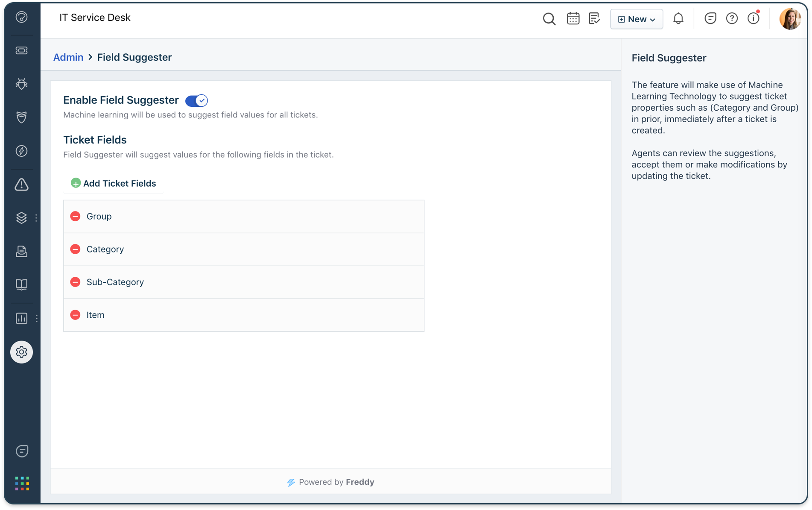The height and width of the screenshot is (510, 812).
Task: Open the Problems bug icon in sidebar
Action: coord(21,84)
